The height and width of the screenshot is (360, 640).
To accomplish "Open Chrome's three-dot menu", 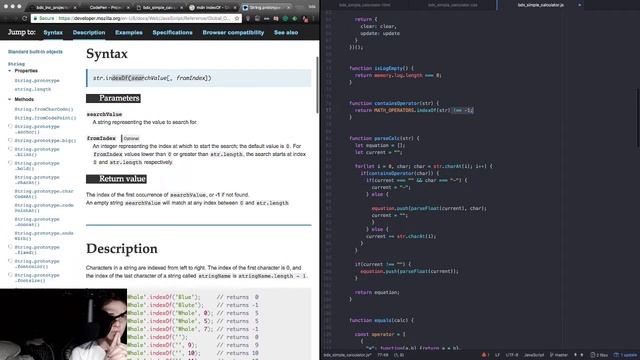I will (313, 18).
